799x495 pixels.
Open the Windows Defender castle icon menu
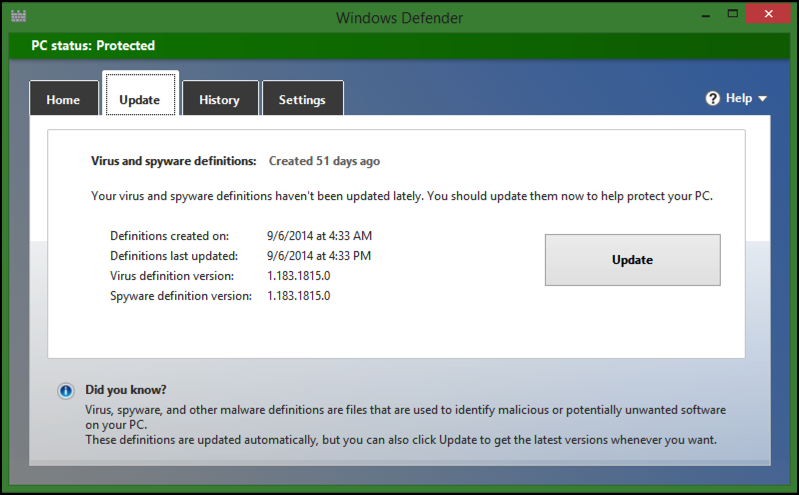click(18, 16)
